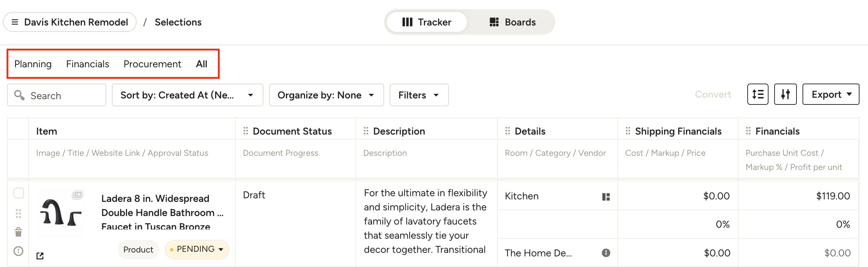Check the Ladera faucet row checkbox
The height and width of the screenshot is (267, 868).
click(x=19, y=193)
